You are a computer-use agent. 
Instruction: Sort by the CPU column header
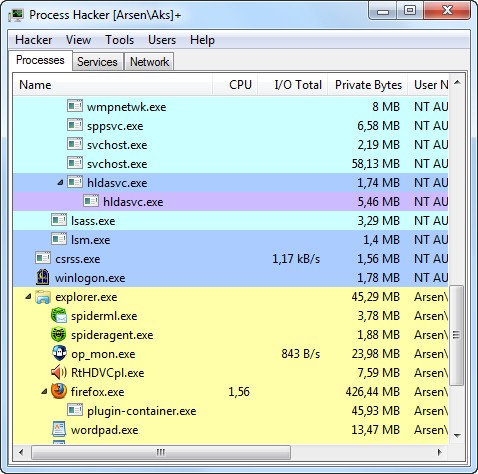[x=235, y=85]
